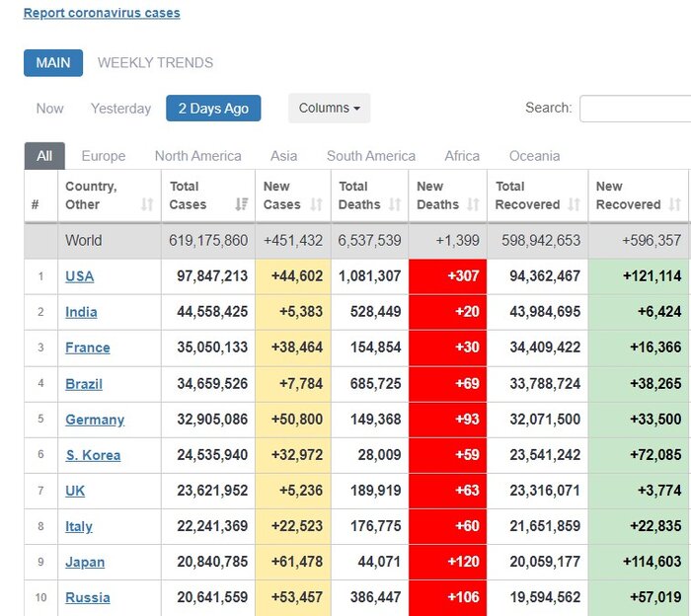
Task: Filter table by Europe
Action: (104, 156)
